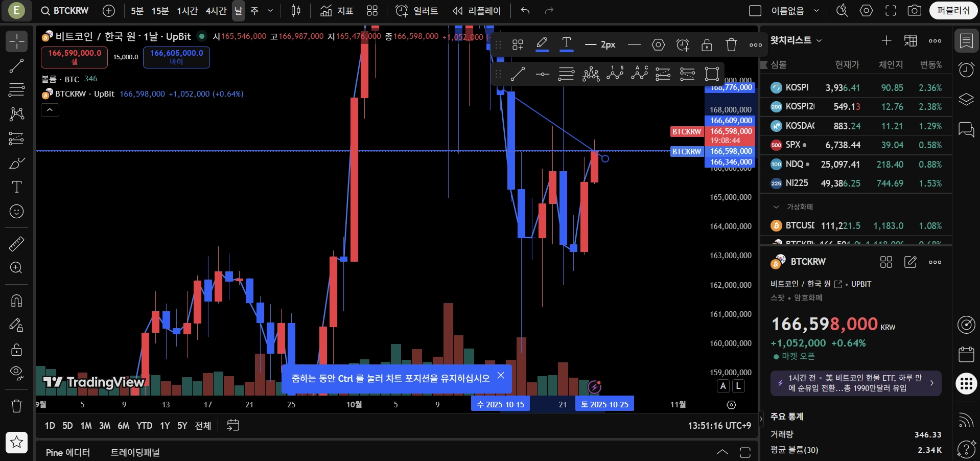This screenshot has height=461, width=980.
Task: Select the 1Y date range
Action: pyautogui.click(x=165, y=426)
